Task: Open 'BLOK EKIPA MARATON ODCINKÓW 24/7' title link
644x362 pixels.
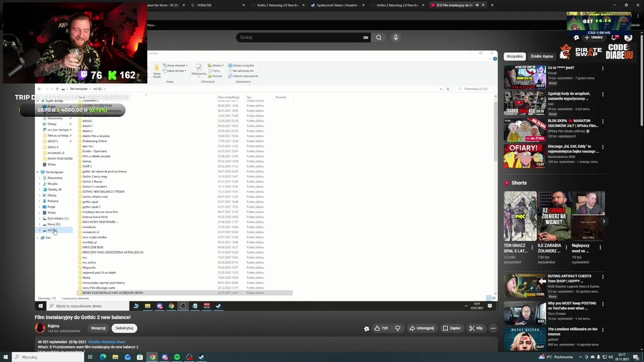Action: 573,123
